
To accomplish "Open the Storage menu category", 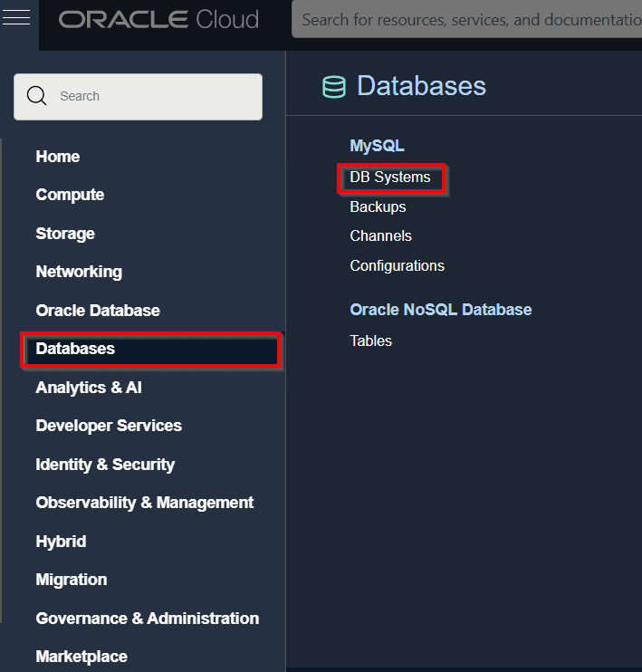I will coord(65,234).
